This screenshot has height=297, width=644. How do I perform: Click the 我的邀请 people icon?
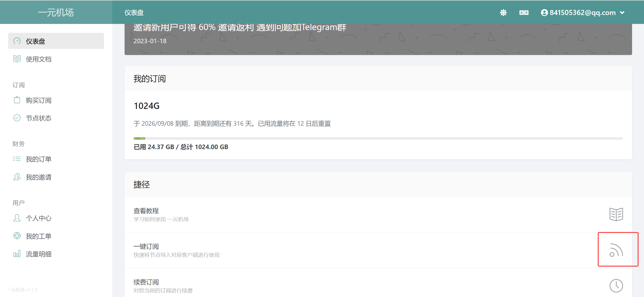tap(17, 177)
